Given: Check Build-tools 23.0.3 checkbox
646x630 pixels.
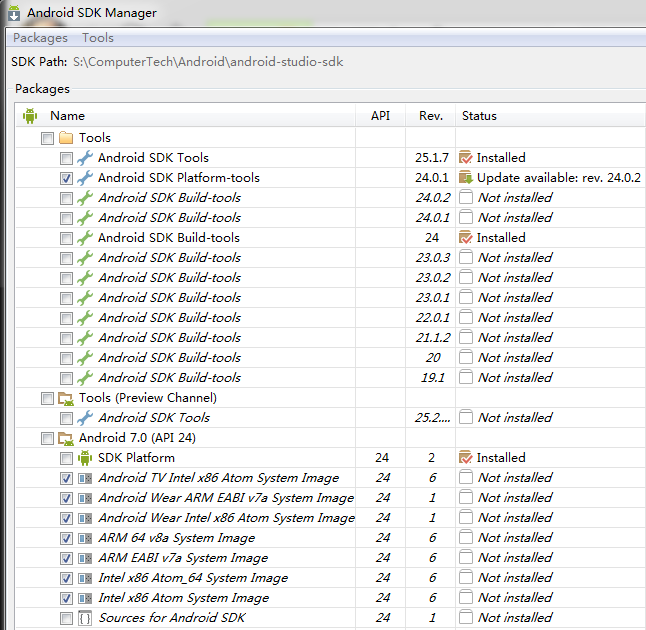Looking at the screenshot, I should pos(66,258).
